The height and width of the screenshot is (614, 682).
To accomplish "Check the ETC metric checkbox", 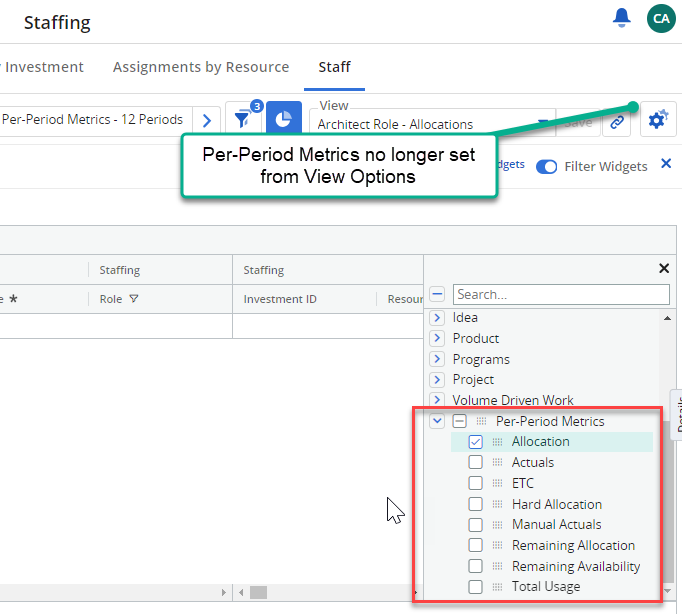I will [x=475, y=483].
